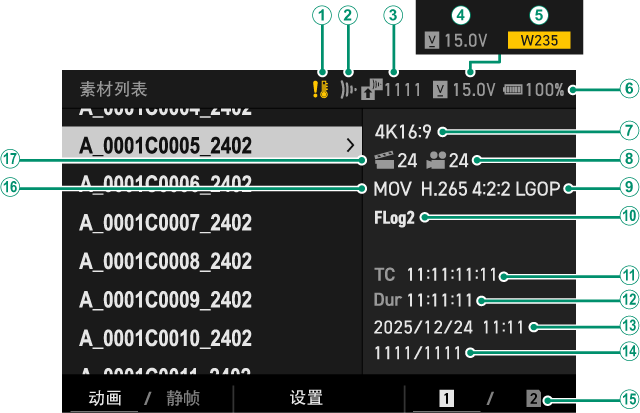Click the 4K16:9 resolution label
Viewport: 640px width, 413px height.
403,132
